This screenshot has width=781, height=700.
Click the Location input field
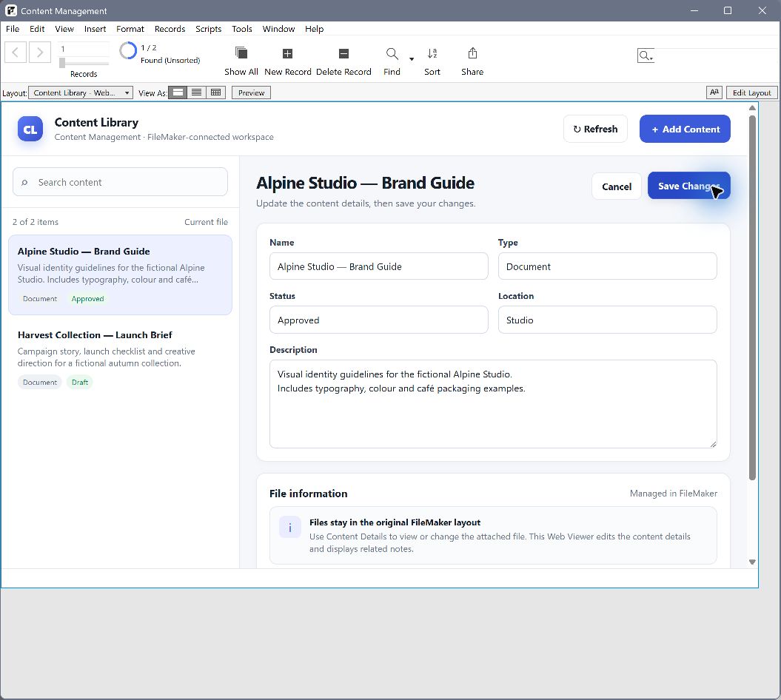(x=607, y=320)
